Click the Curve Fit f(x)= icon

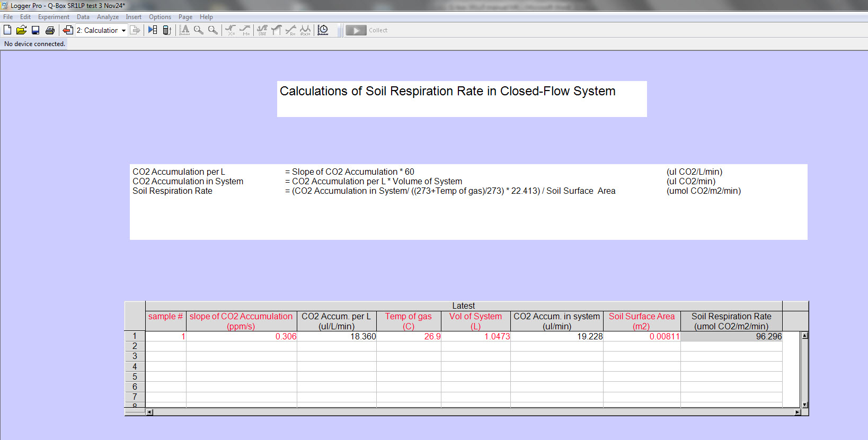[x=305, y=30]
